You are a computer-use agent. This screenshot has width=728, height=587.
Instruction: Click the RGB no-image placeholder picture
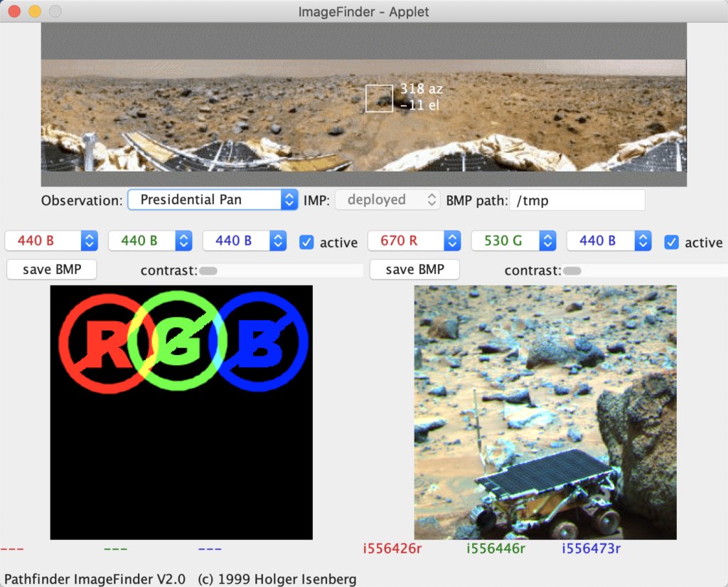tap(181, 412)
